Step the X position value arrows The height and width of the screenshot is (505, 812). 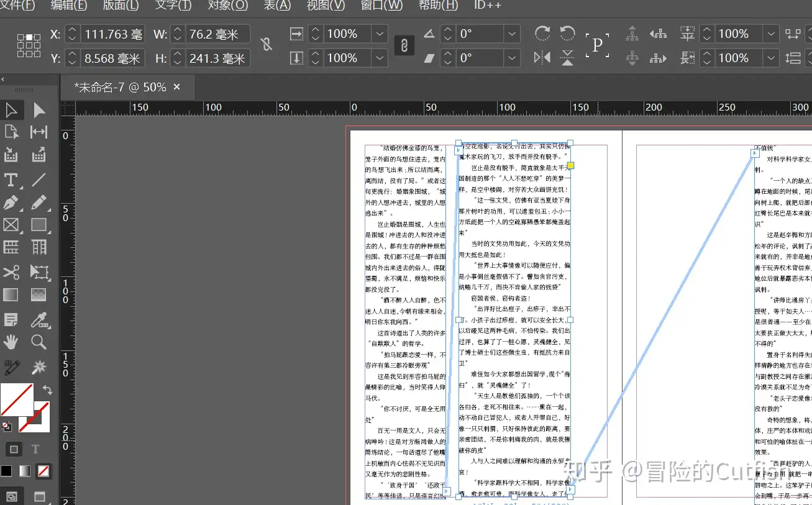click(73, 34)
